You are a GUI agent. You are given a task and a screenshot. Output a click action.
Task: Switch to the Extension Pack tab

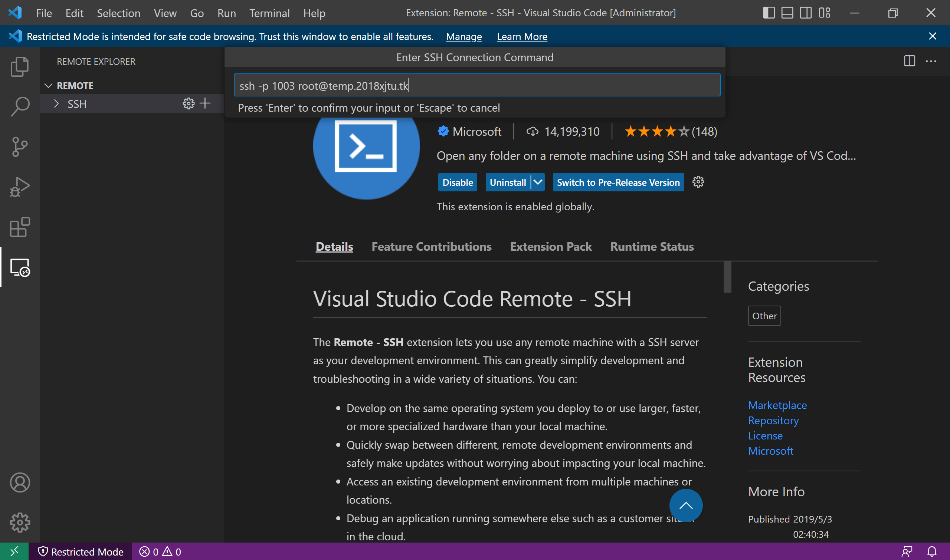click(x=550, y=246)
